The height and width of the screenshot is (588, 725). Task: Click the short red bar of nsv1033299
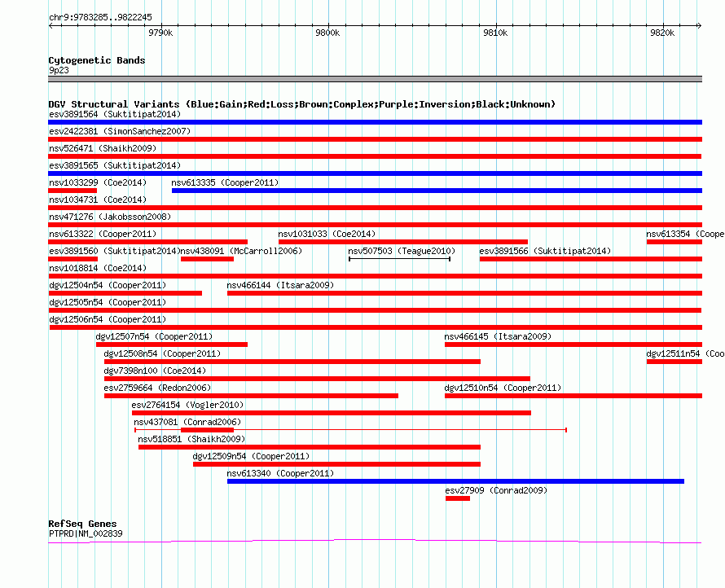72,191
